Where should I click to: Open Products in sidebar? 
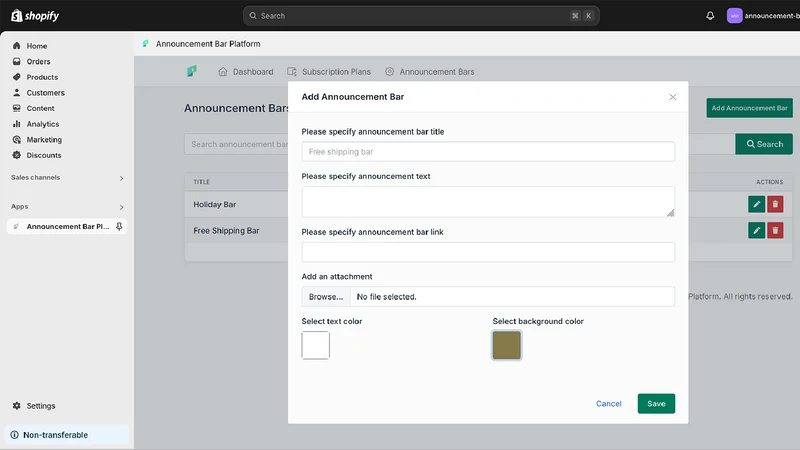(42, 77)
